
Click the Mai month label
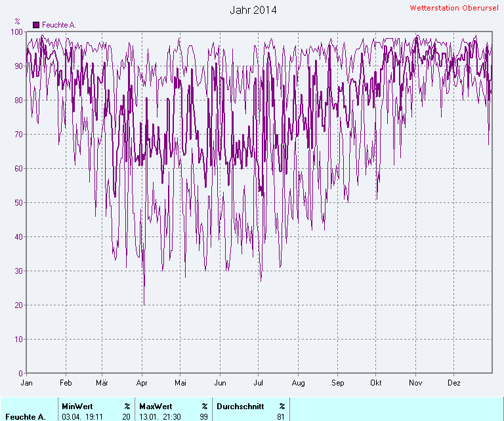(x=180, y=383)
